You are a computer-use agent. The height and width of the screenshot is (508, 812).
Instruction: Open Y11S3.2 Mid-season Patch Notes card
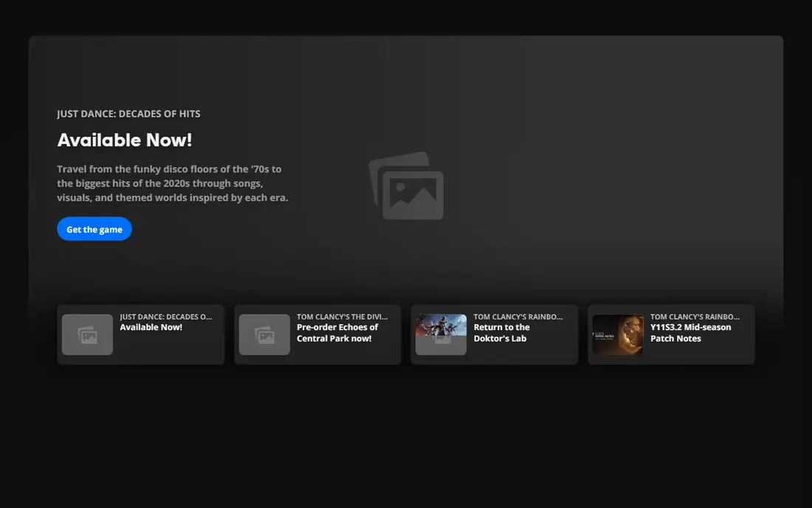671,334
